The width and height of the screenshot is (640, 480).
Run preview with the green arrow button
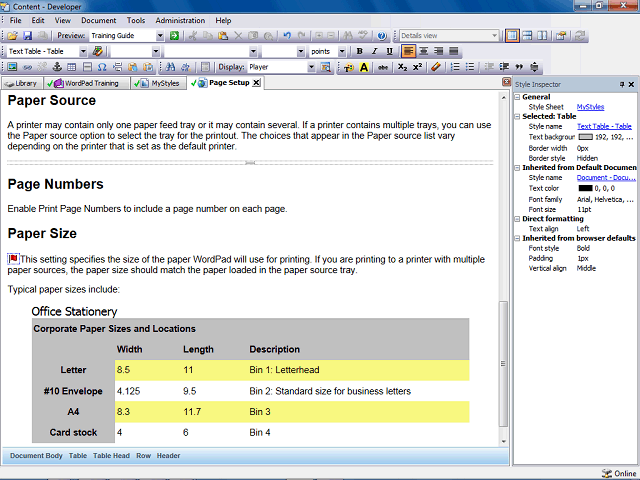[x=174, y=36]
